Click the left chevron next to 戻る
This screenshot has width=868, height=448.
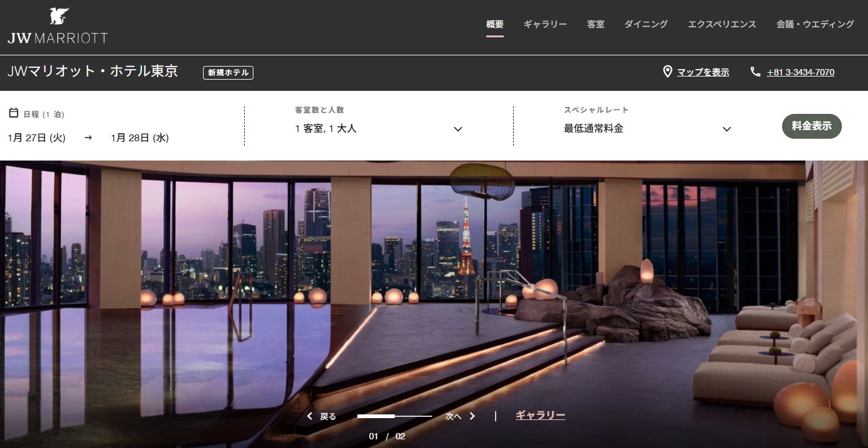[x=309, y=416]
